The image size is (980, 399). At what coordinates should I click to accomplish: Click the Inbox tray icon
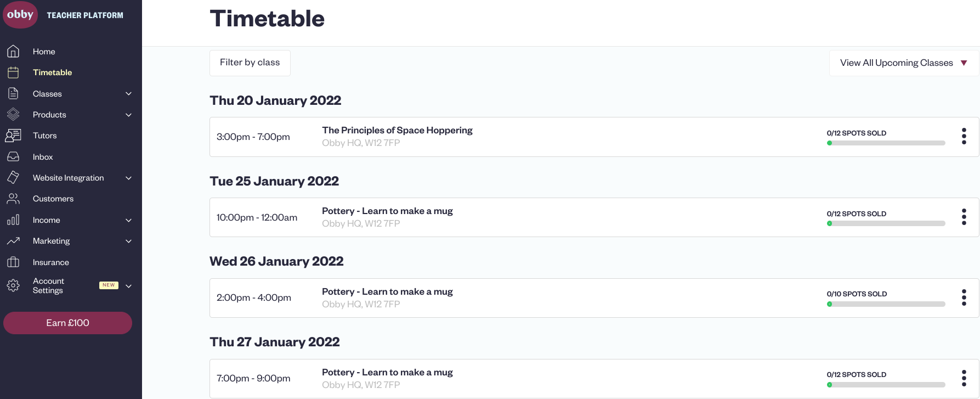click(13, 157)
